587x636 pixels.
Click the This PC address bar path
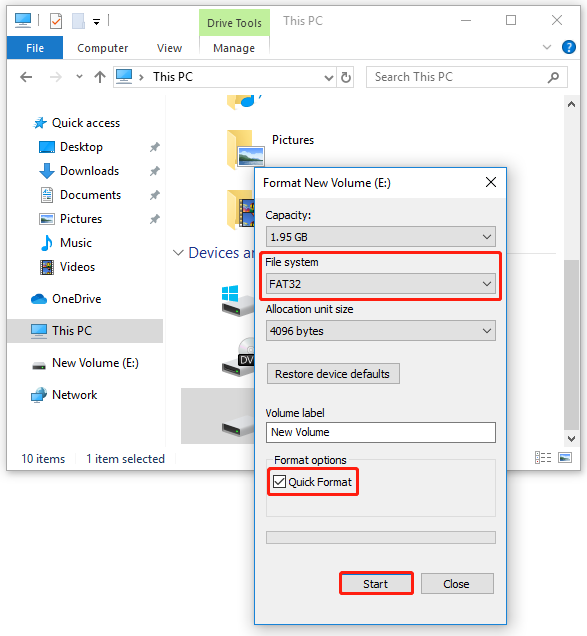(x=172, y=77)
